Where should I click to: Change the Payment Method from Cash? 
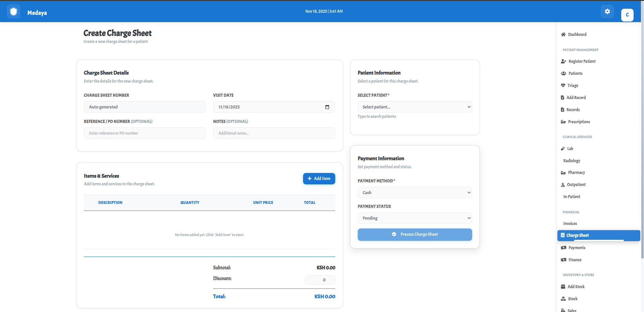coord(414,192)
